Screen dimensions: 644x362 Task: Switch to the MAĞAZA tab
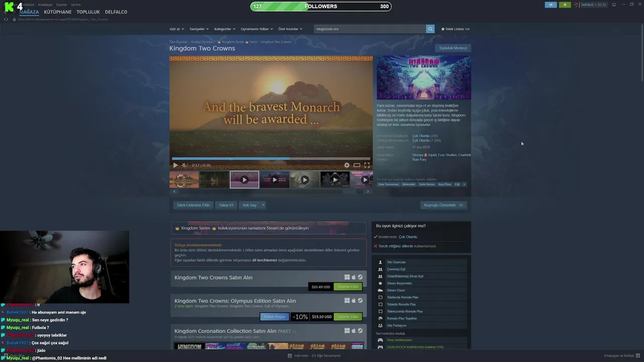coord(29,12)
